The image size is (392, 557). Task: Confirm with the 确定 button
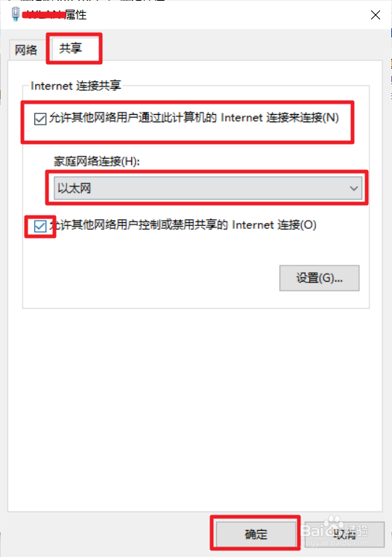[256, 534]
